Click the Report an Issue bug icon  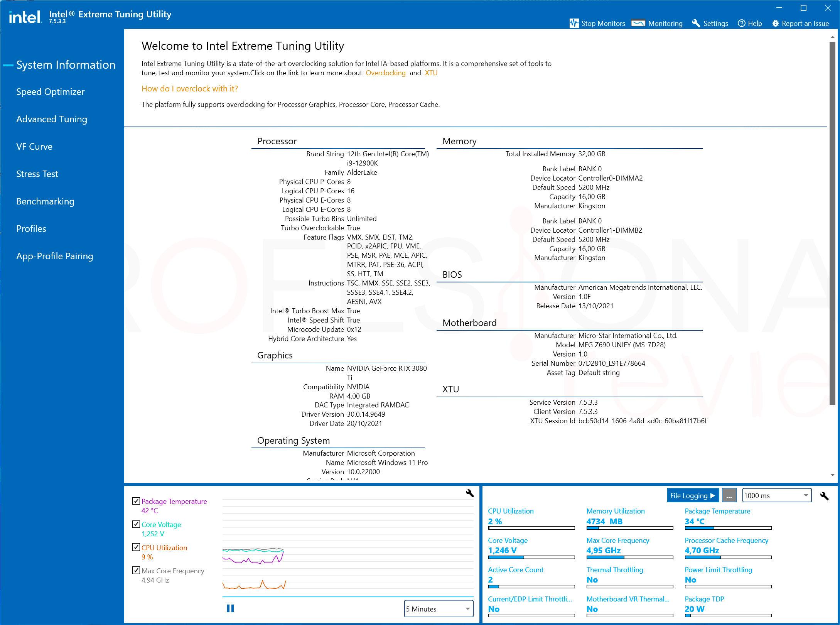click(776, 23)
